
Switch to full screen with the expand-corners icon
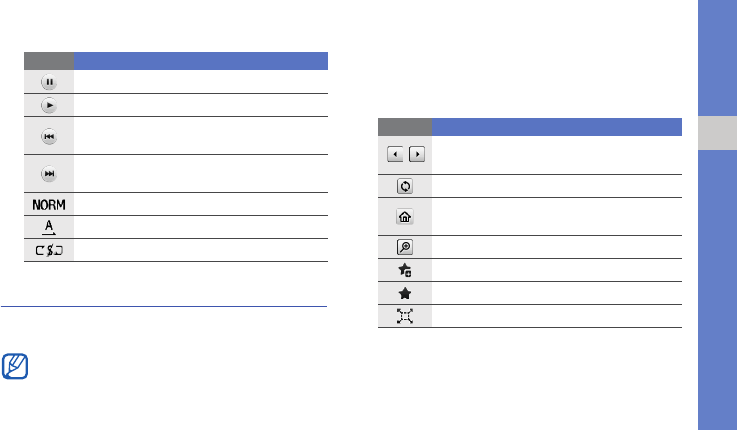[405, 316]
